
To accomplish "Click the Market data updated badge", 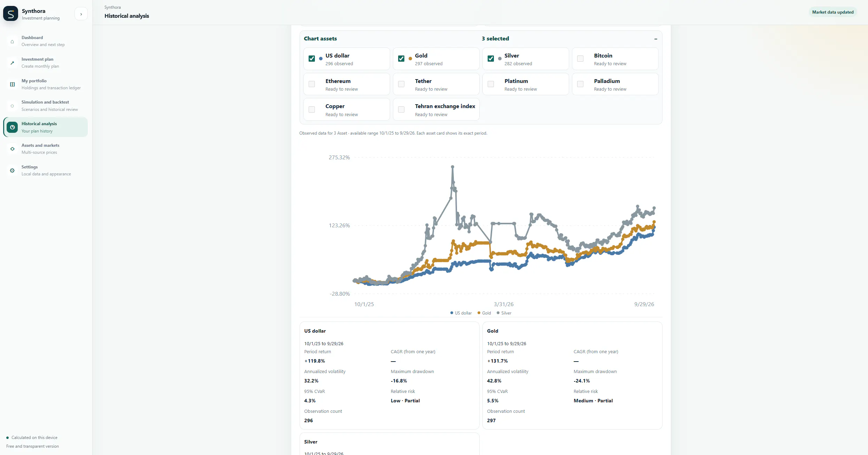I will click(833, 12).
